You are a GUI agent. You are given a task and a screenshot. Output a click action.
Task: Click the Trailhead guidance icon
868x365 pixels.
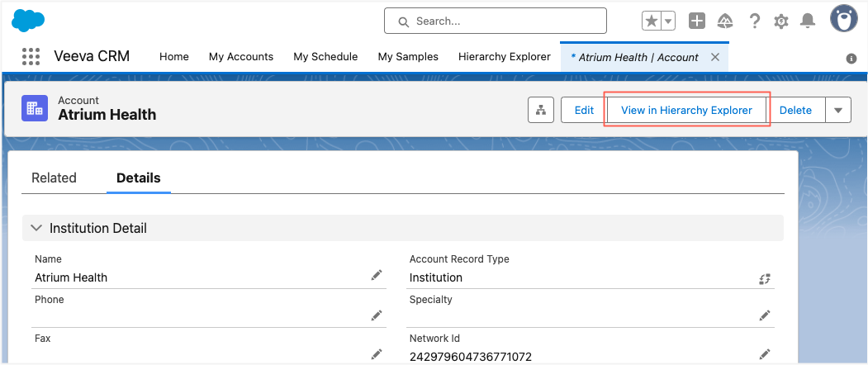click(725, 21)
